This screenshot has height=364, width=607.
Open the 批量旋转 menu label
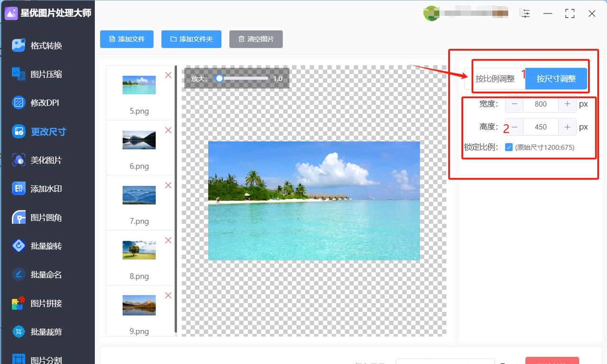[x=46, y=246]
